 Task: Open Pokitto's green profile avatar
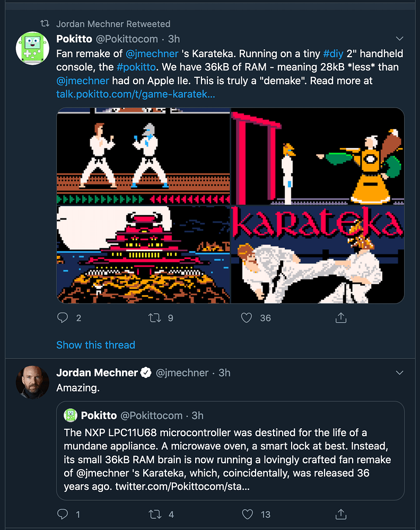click(33, 48)
